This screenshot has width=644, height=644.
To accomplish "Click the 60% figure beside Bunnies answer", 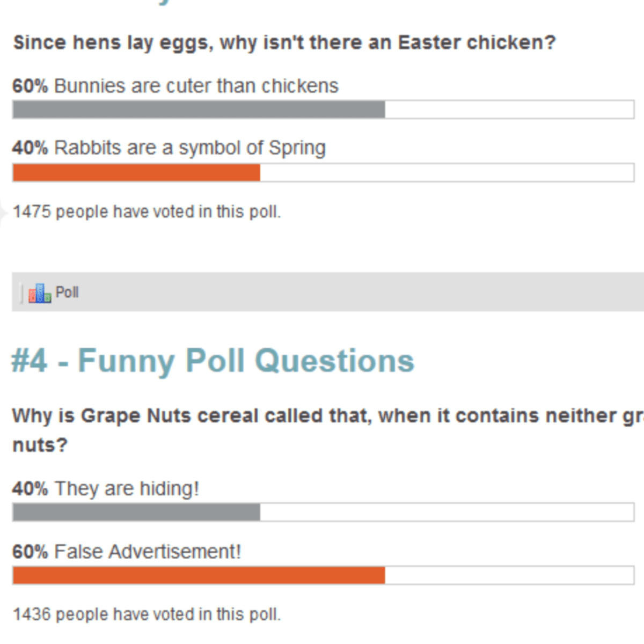I will pos(31,86).
